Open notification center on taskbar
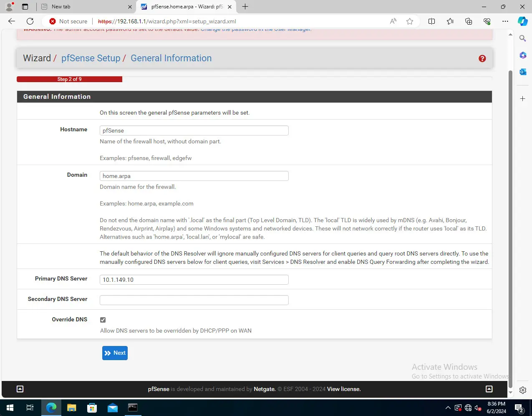Viewport: 532px width, 416px height. pos(519,408)
